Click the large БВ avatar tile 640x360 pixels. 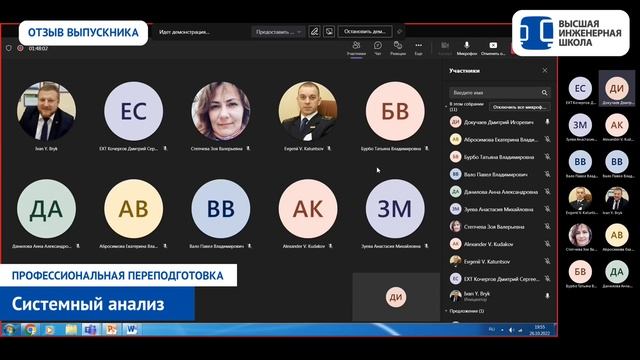pos(395,111)
